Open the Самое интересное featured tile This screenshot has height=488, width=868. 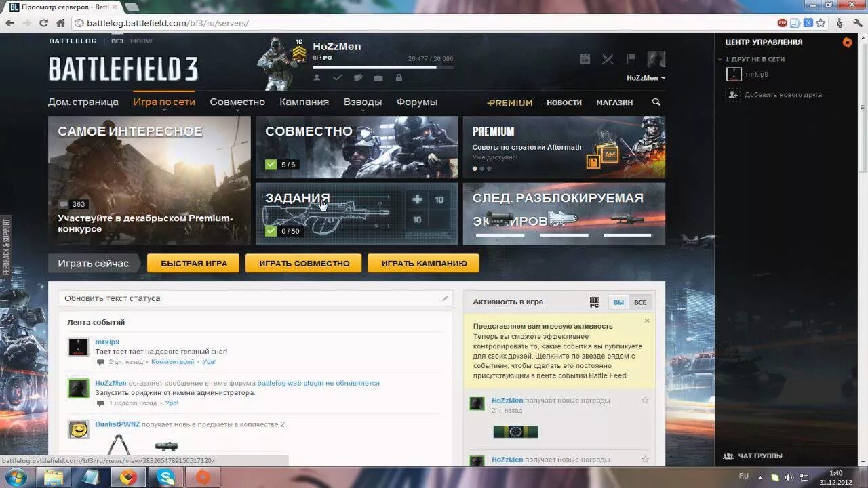coord(149,180)
